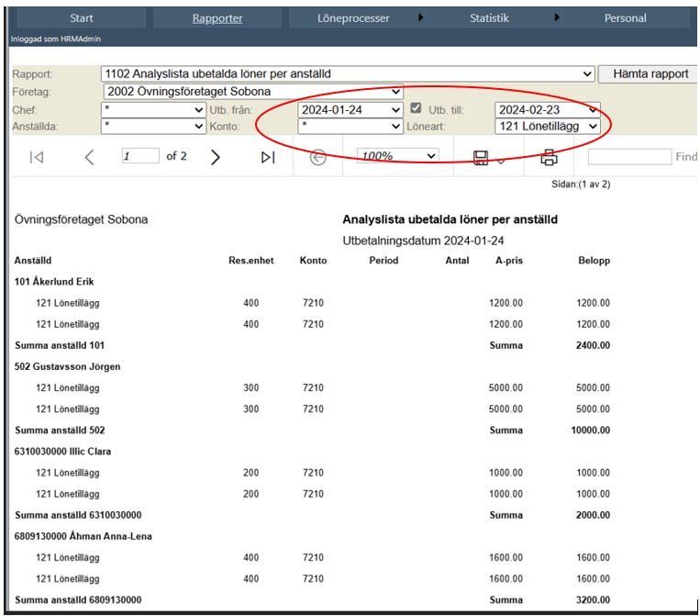The image size is (700, 616).
Task: Go to next report page
Action: 216,157
